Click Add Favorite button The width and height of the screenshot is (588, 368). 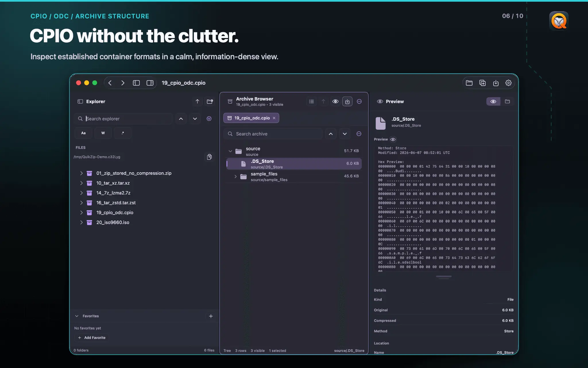point(92,338)
